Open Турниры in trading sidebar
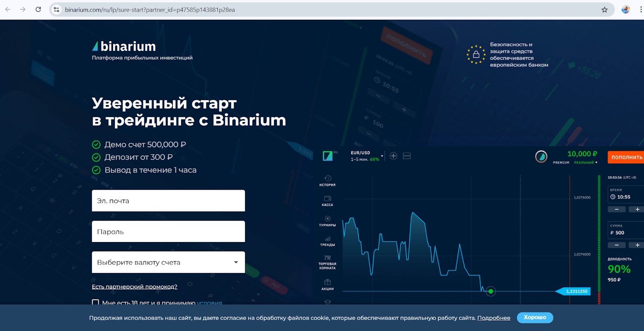The width and height of the screenshot is (644, 331). (x=328, y=221)
